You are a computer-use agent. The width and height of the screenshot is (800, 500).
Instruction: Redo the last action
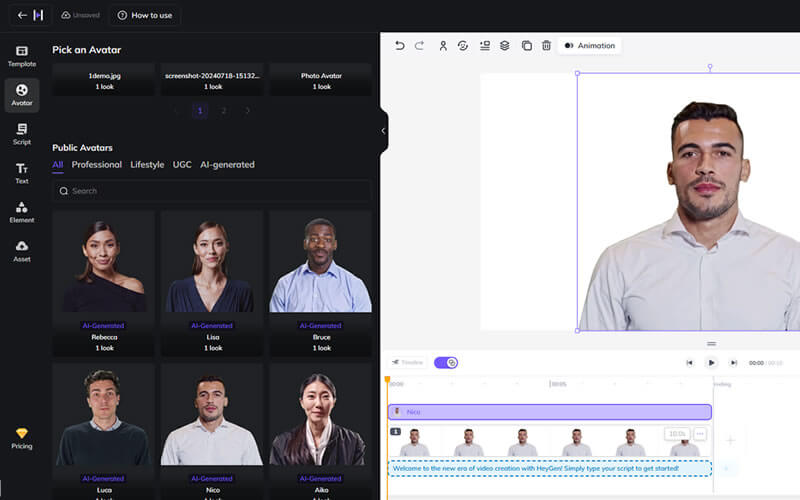coord(419,45)
